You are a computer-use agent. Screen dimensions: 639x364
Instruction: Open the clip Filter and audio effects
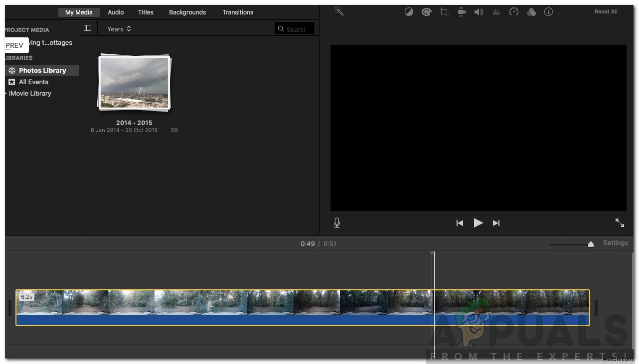click(x=531, y=11)
